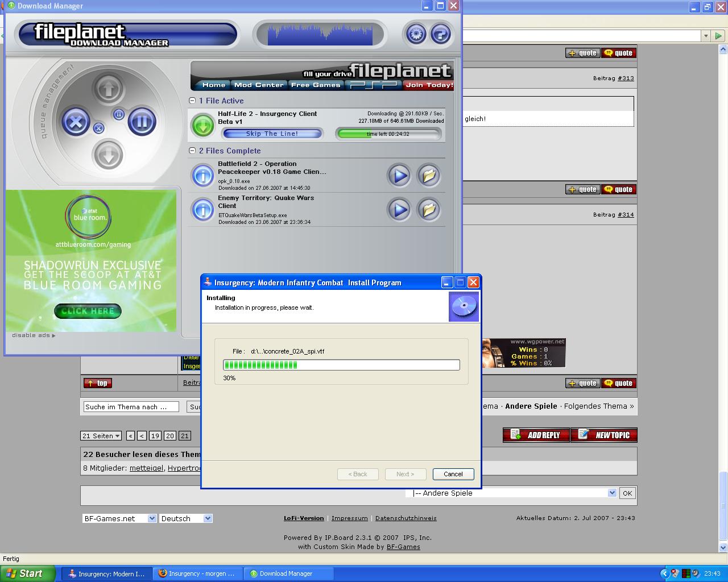728x582 pixels.
Task: Go to page 19
Action: coord(155,436)
